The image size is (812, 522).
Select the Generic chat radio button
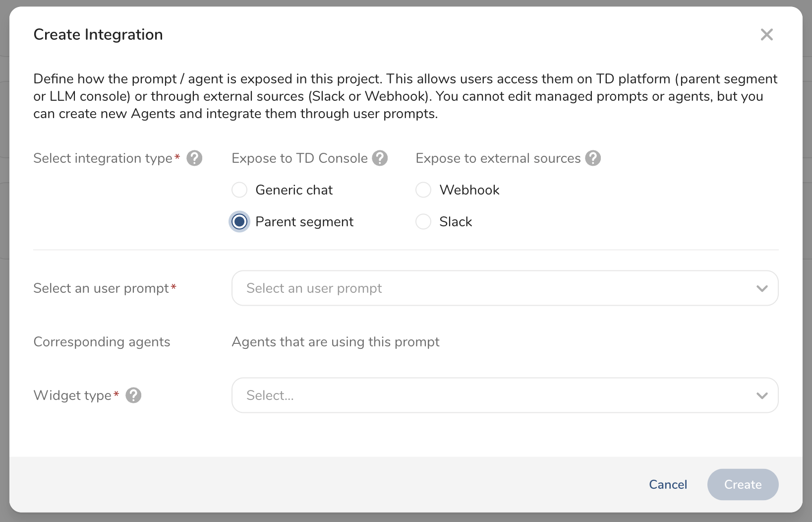point(239,190)
